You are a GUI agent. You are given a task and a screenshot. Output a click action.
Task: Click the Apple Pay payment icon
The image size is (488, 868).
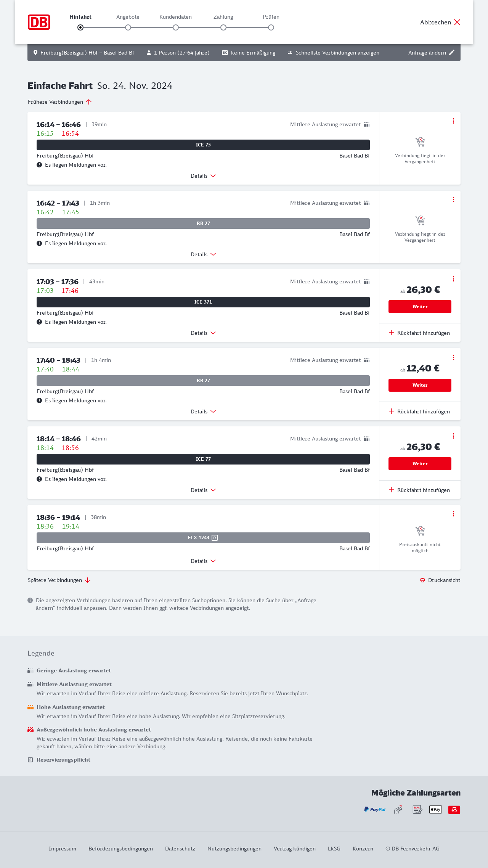coord(435,809)
